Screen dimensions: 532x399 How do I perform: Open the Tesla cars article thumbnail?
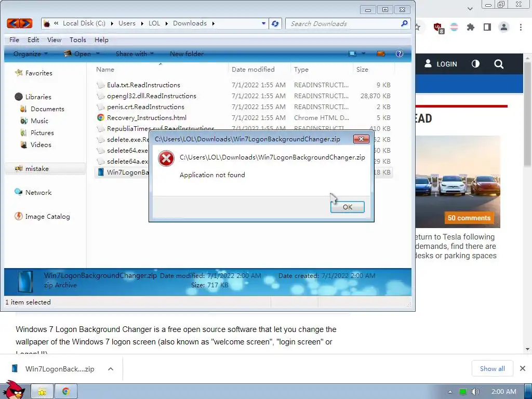[458, 182]
